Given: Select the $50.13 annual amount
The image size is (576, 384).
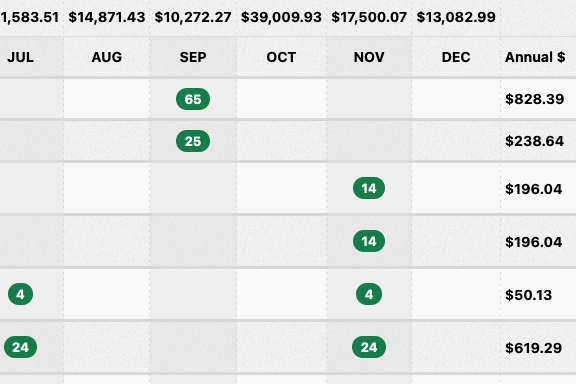Looking at the screenshot, I should pos(528,295).
